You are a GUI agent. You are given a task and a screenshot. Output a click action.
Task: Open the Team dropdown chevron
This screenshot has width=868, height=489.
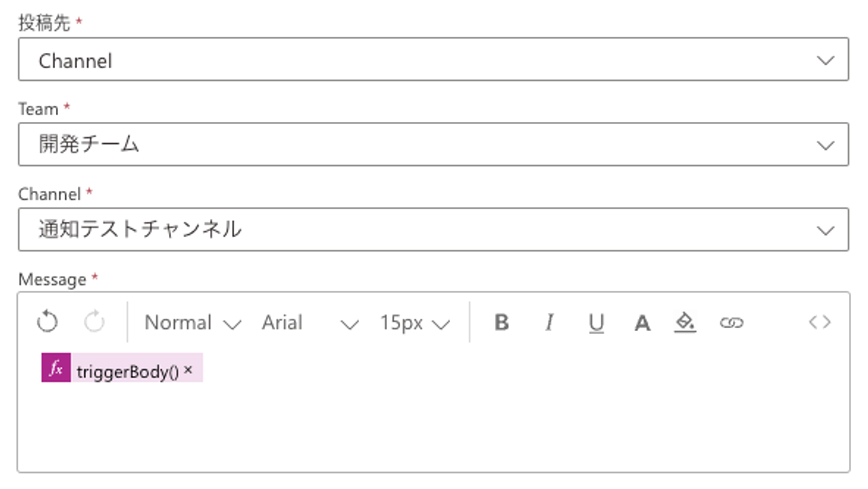pyautogui.click(x=825, y=145)
